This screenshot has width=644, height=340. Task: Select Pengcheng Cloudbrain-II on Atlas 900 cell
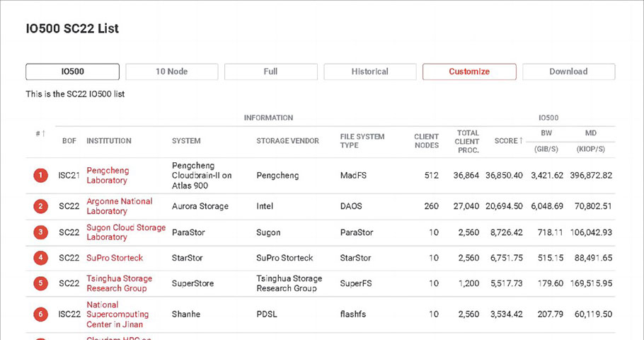202,176
